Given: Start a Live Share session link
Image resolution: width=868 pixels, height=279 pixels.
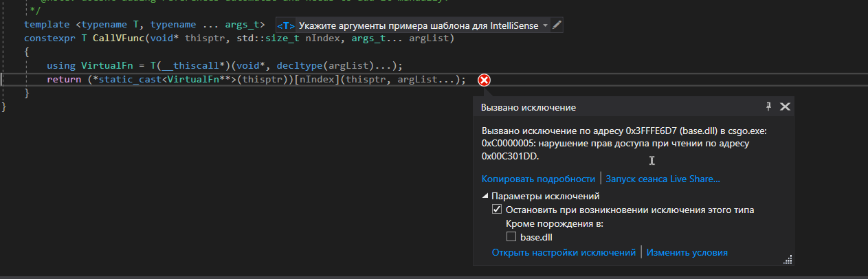Looking at the screenshot, I should coord(662,179).
